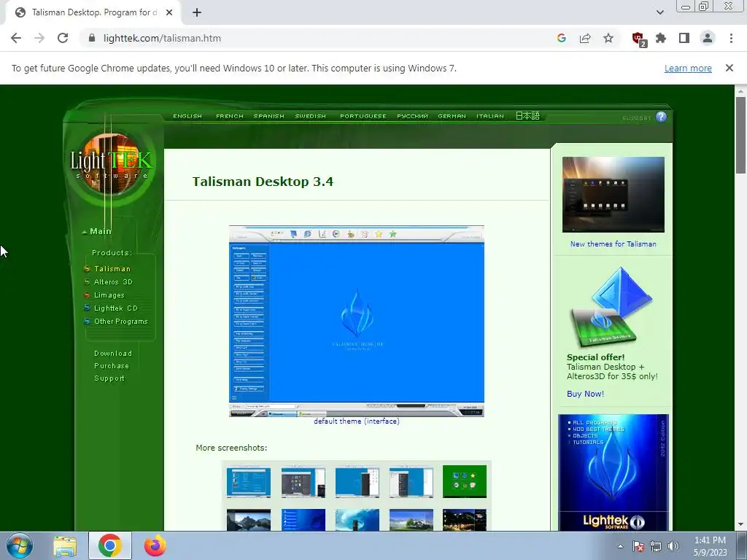Viewport: 747px width, 560px height.
Task: Open second thumbnail with dark panel
Action: [x=303, y=482]
